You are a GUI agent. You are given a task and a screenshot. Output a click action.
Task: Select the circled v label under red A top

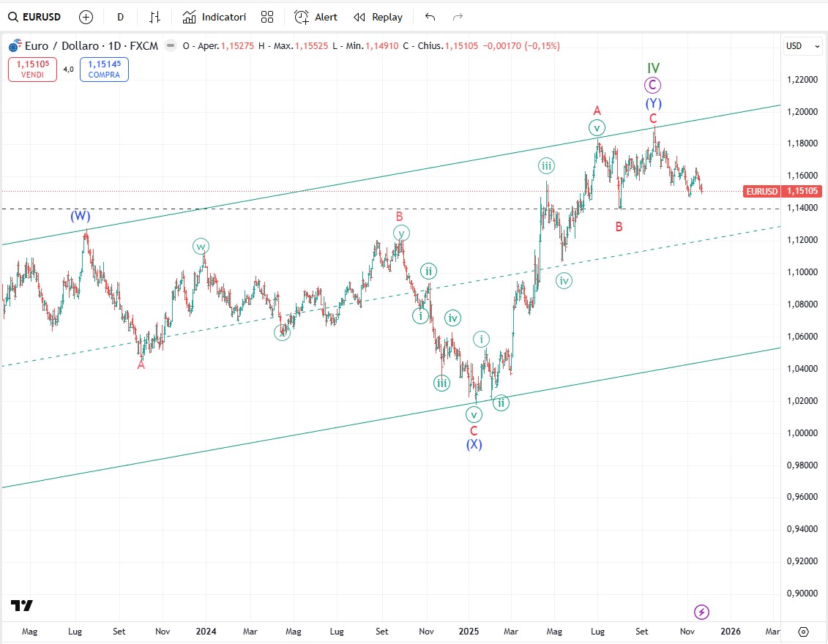pos(597,128)
